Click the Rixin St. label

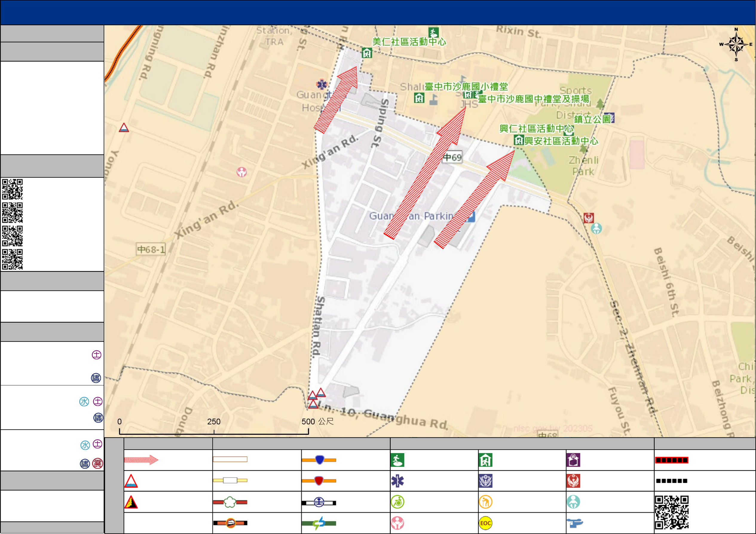tap(519, 32)
